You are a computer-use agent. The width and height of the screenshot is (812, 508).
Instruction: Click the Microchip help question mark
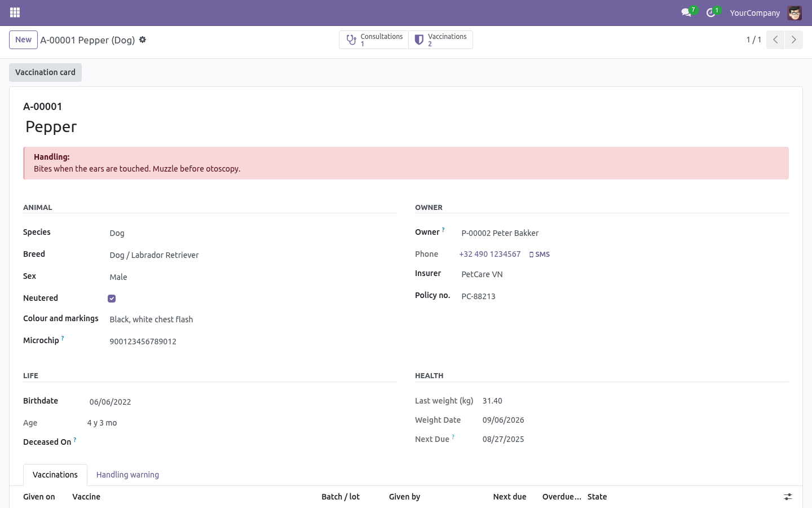click(x=63, y=338)
